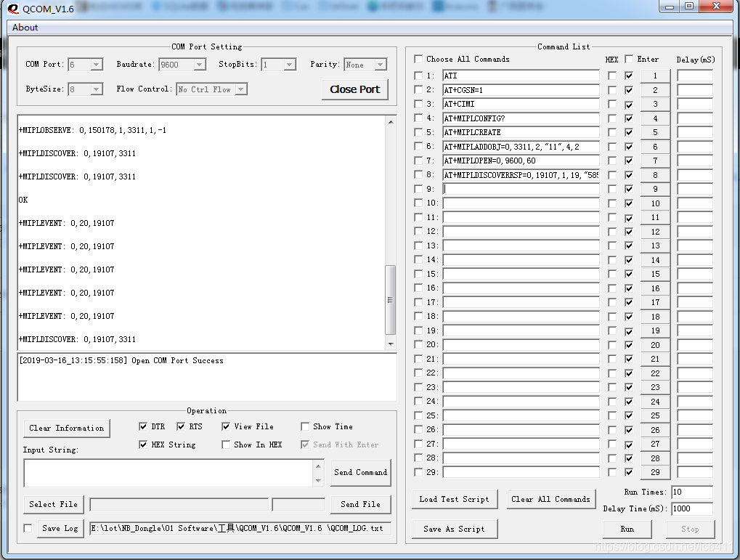The height and width of the screenshot is (560, 740).
Task: Toggle the Enter header checkbox
Action: coord(629,59)
